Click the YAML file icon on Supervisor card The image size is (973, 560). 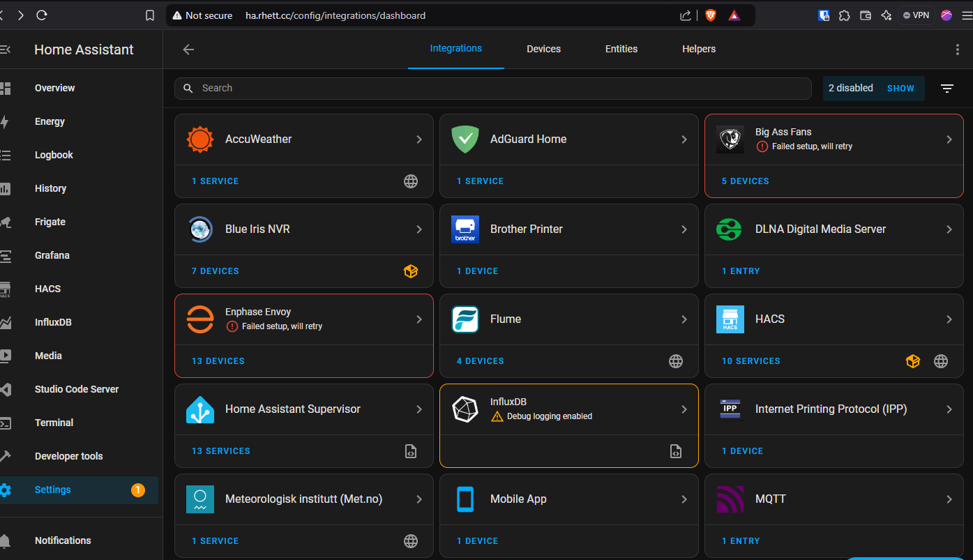[x=411, y=451]
